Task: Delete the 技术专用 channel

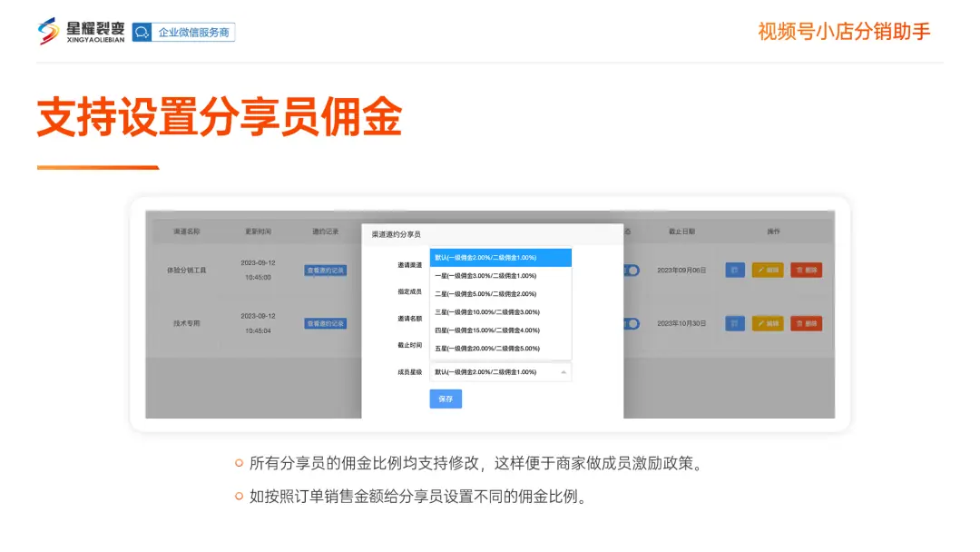Action: click(807, 323)
